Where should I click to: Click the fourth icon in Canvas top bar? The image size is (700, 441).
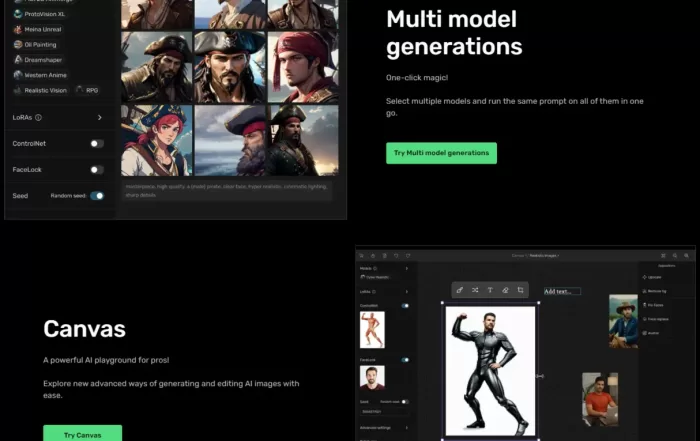click(396, 256)
